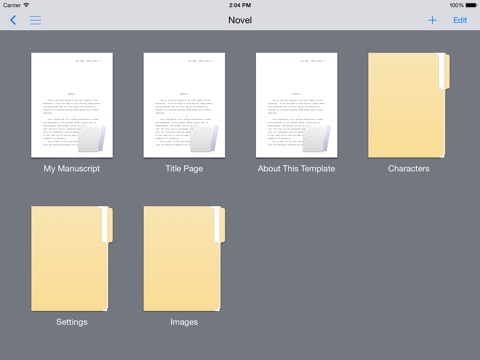This screenshot has height=360, width=480.
Task: Open My Manuscript document thumbnail
Action: [x=72, y=105]
